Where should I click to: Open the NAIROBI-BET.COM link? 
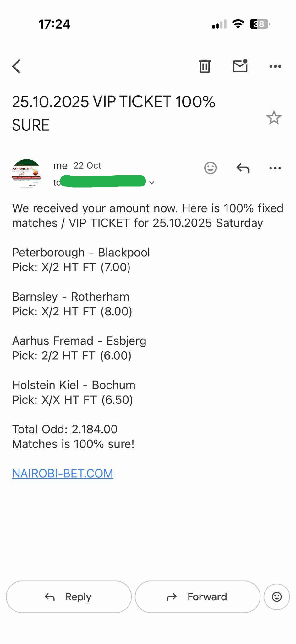tap(62, 473)
